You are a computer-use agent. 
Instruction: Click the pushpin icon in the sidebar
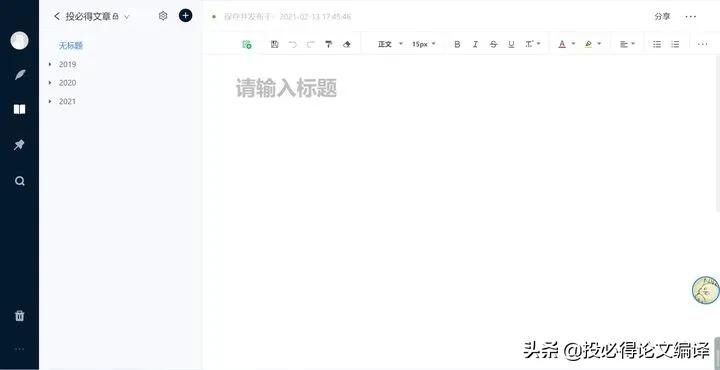[x=19, y=145]
